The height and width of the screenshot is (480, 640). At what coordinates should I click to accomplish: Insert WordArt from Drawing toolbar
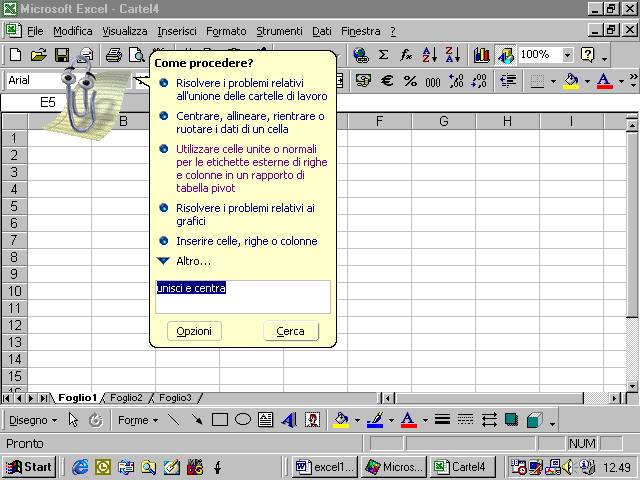tap(289, 420)
